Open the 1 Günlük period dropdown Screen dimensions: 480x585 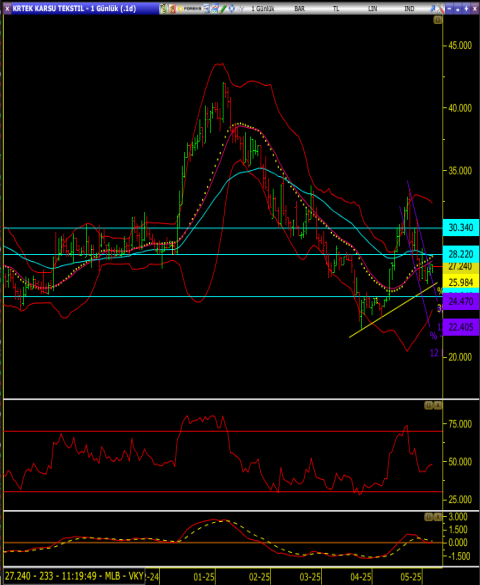[263, 9]
